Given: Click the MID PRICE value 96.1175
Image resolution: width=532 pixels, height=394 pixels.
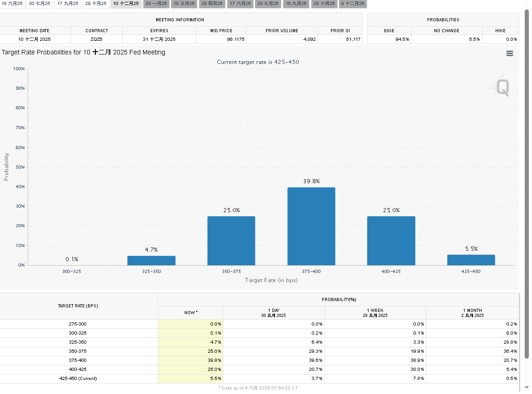Looking at the screenshot, I should pyautogui.click(x=236, y=39).
